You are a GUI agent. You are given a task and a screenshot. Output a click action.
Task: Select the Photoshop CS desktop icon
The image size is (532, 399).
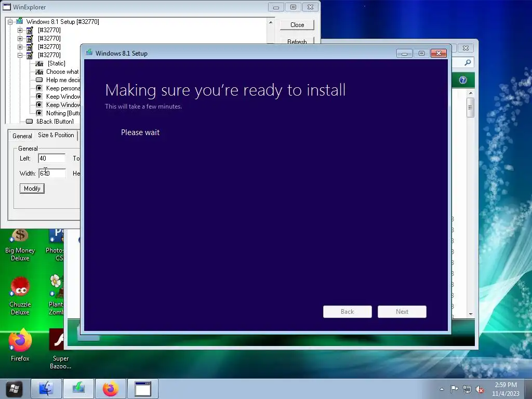55,245
